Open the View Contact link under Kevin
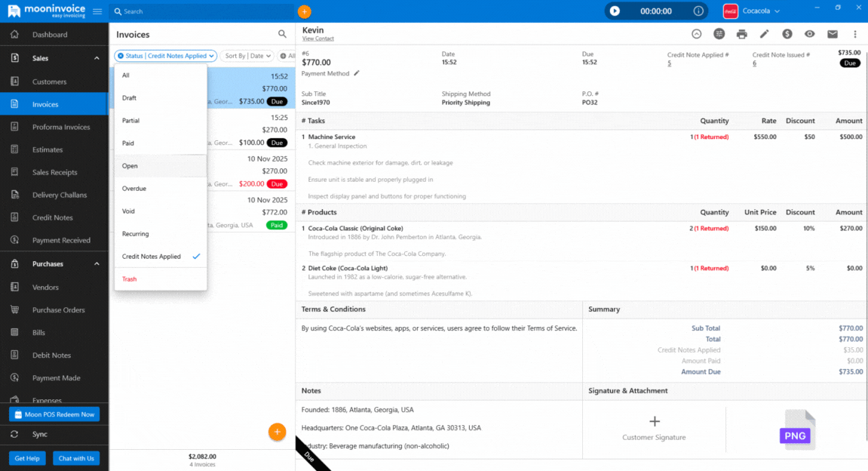 pyautogui.click(x=317, y=38)
